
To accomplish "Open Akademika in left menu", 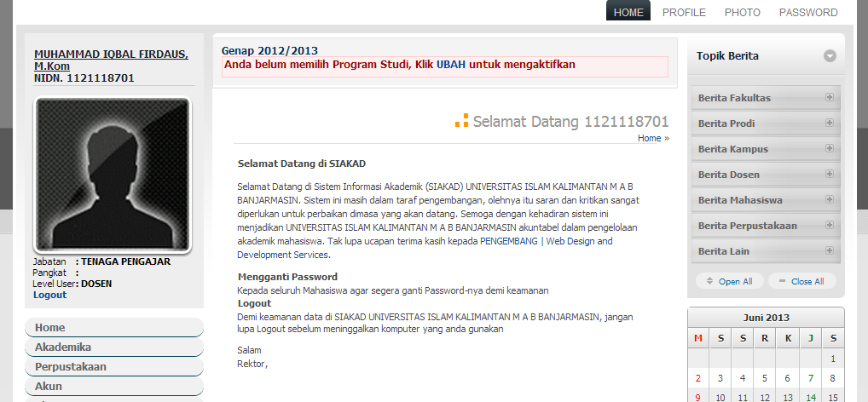I will click(63, 347).
